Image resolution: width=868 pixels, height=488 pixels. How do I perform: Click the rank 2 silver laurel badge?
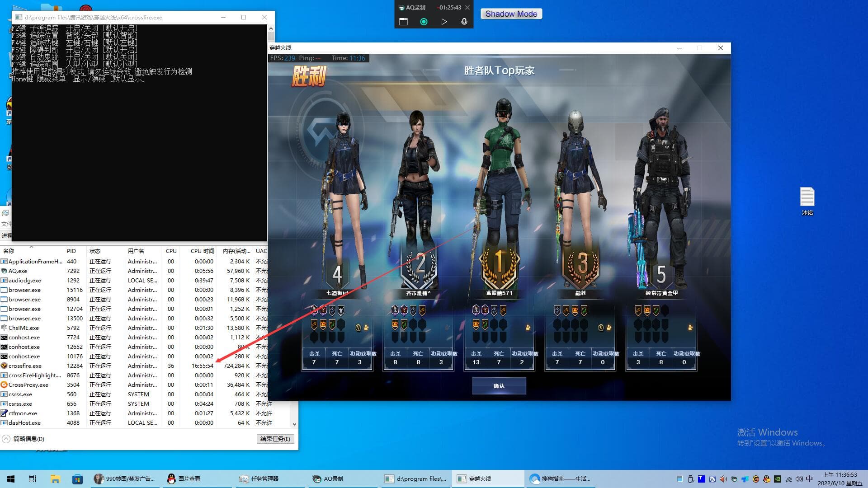point(419,267)
